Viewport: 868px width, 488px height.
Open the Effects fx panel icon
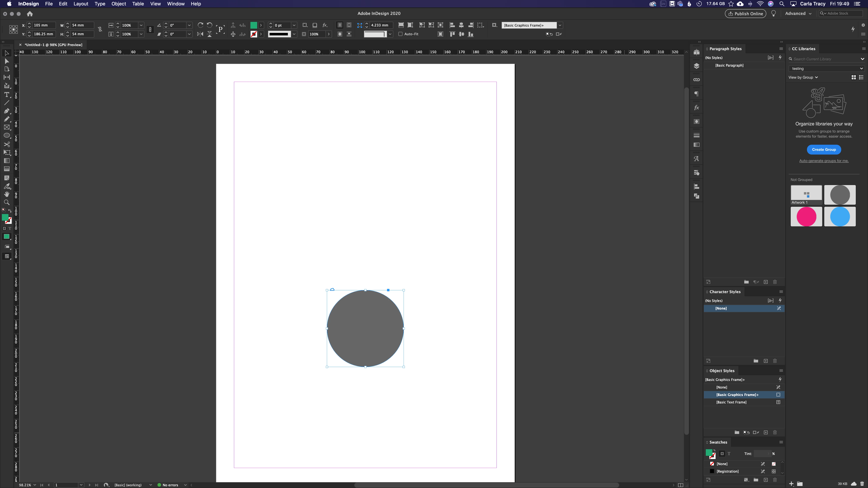696,108
